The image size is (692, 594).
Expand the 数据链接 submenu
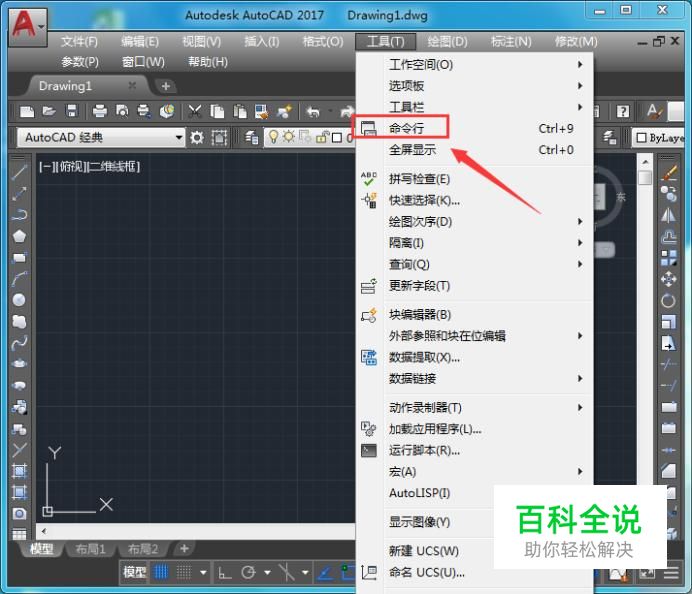click(475, 378)
